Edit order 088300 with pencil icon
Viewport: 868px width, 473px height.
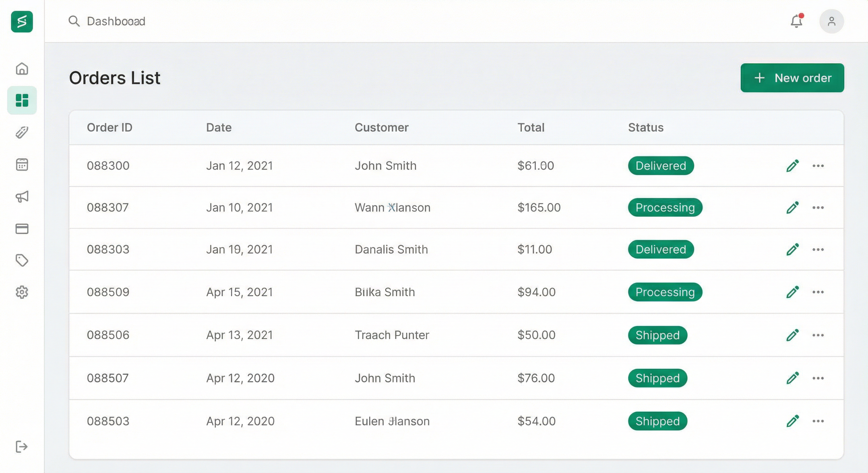(x=792, y=166)
